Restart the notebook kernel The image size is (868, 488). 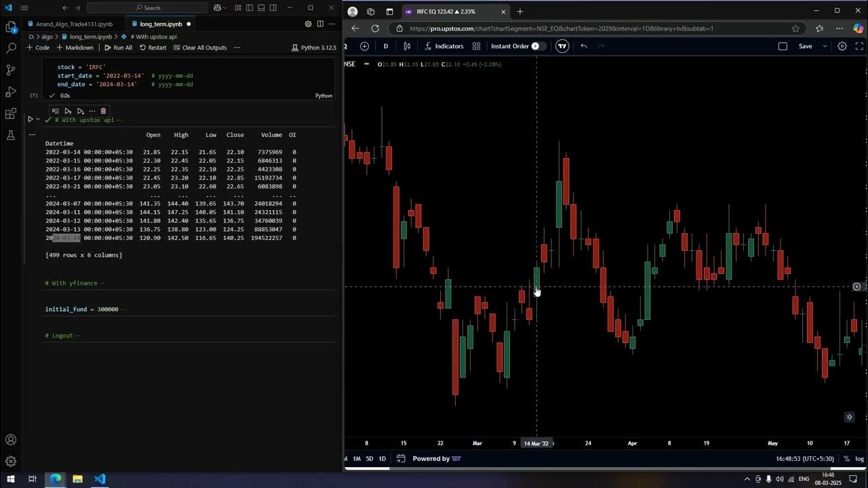coord(153,47)
